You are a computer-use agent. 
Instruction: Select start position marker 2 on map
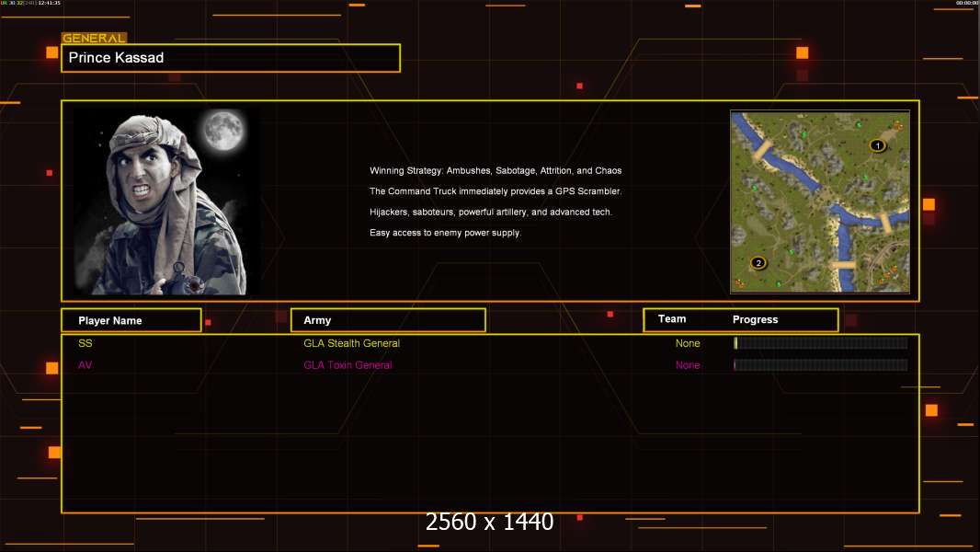(758, 262)
